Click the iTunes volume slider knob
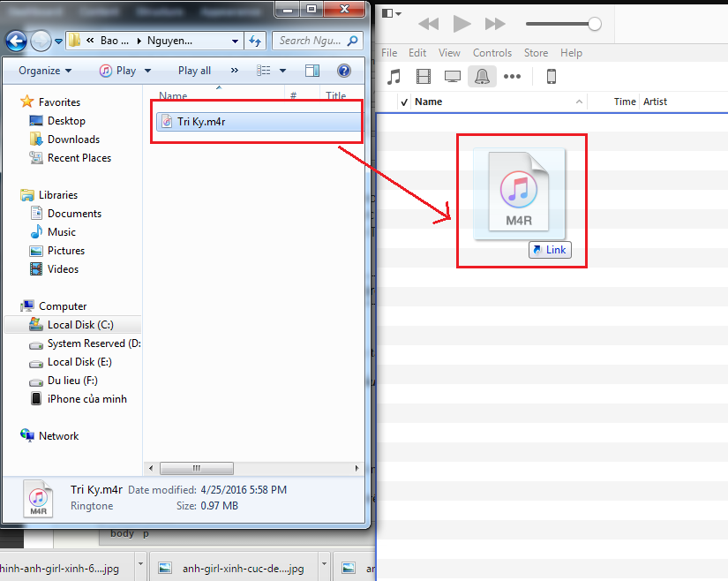This screenshot has height=581, width=728. [x=595, y=24]
